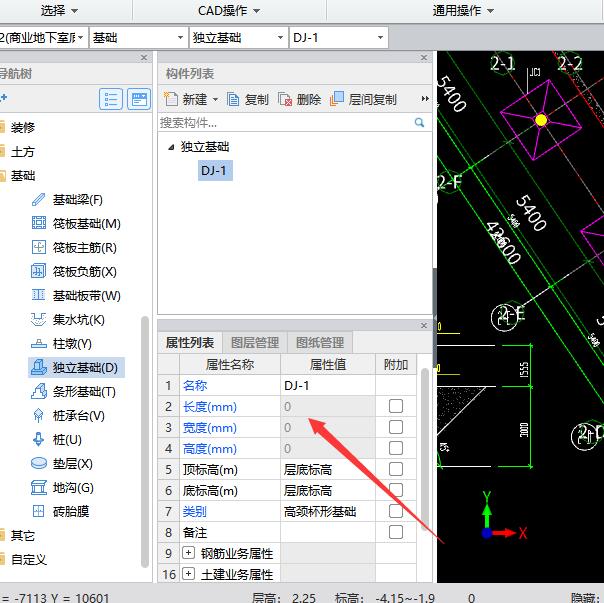
Task: Switch to 图层管理 tab
Action: 255,343
